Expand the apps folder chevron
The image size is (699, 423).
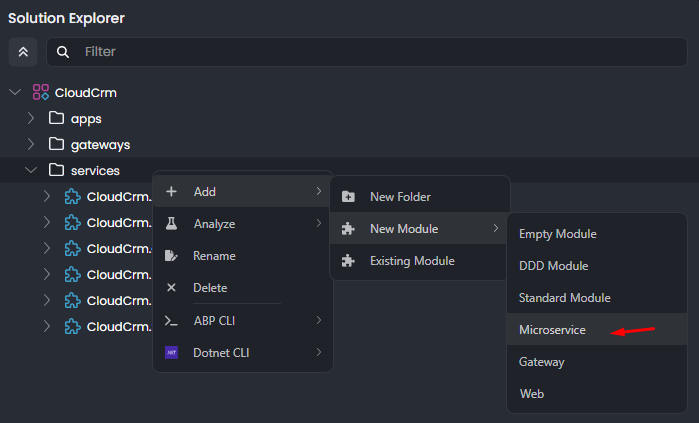(x=31, y=119)
